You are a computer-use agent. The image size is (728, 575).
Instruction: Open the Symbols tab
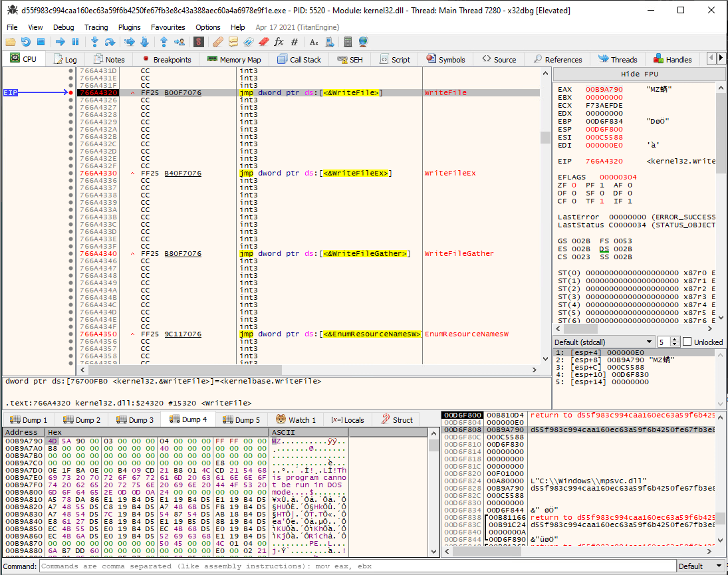point(445,59)
